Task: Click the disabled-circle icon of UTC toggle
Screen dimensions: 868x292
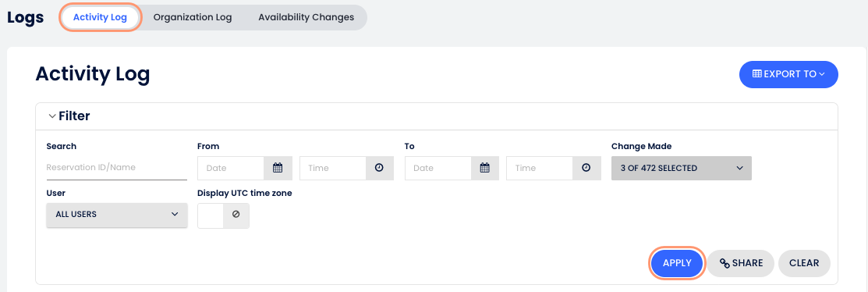Action: click(236, 214)
